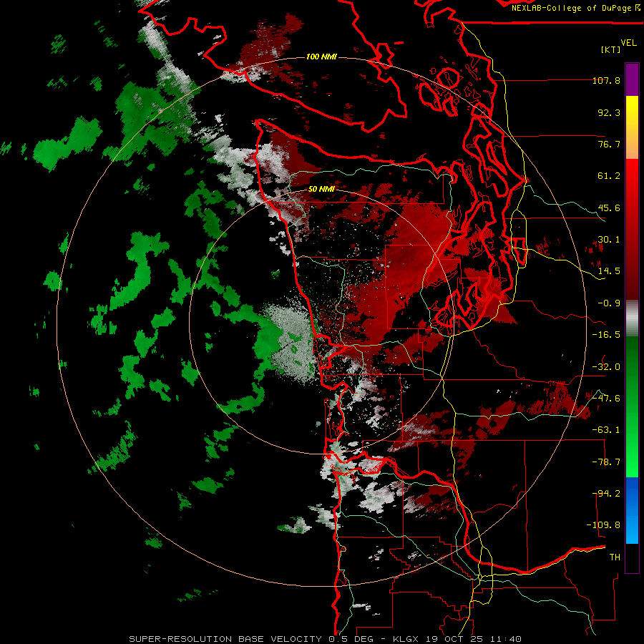
Task: Click the KLGX 19 OCT 25 11:40 timestamp
Action: 457,639
